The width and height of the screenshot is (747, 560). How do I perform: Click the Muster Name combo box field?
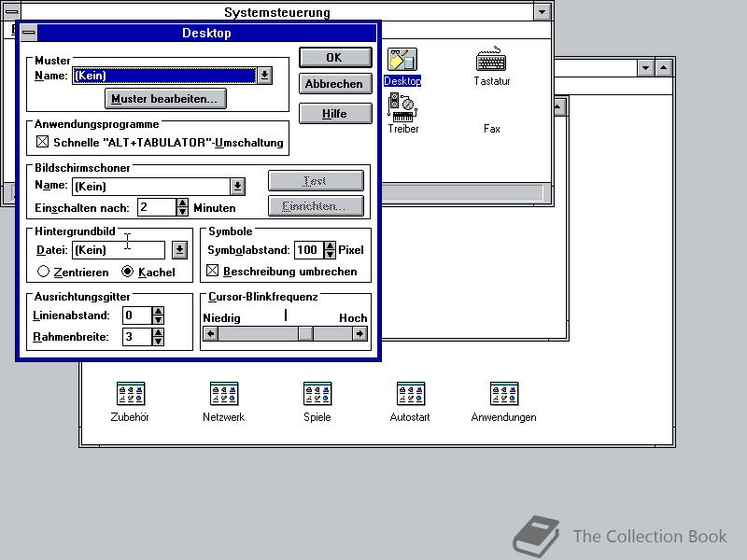164,76
